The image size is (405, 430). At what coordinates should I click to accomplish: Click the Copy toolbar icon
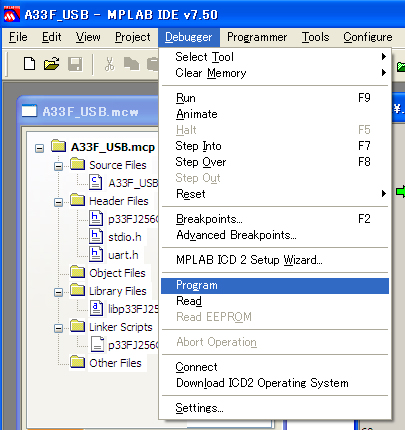[x=131, y=64]
